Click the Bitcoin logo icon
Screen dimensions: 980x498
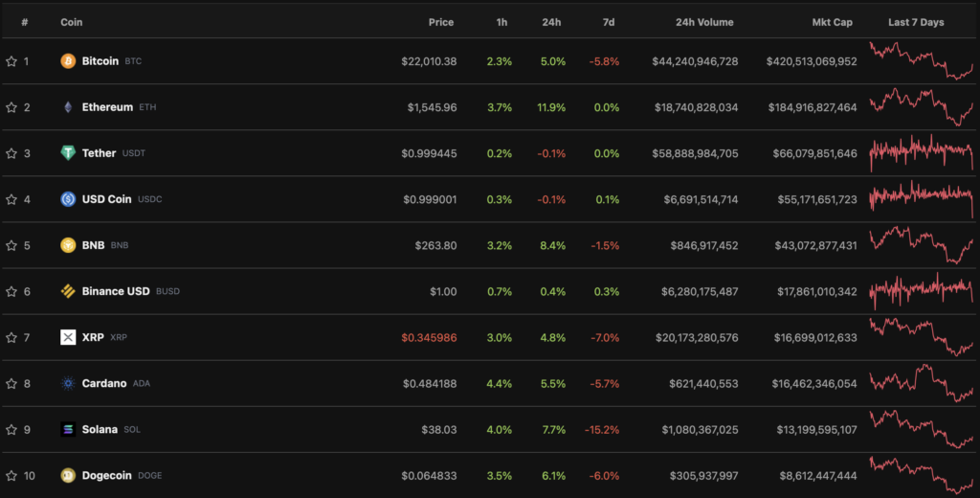68,61
